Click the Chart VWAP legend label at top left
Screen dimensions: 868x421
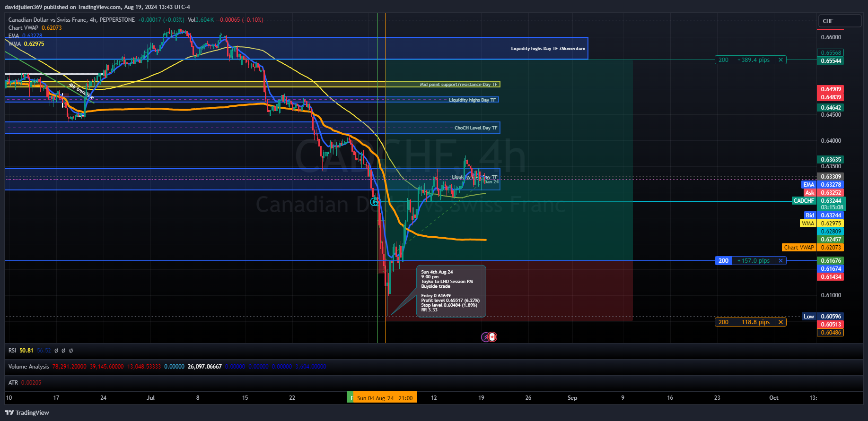23,28
